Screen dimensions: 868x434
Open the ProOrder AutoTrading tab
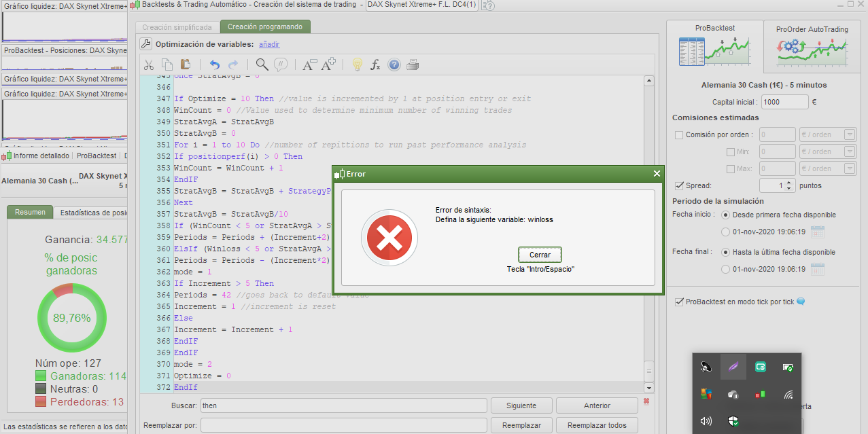click(812, 46)
